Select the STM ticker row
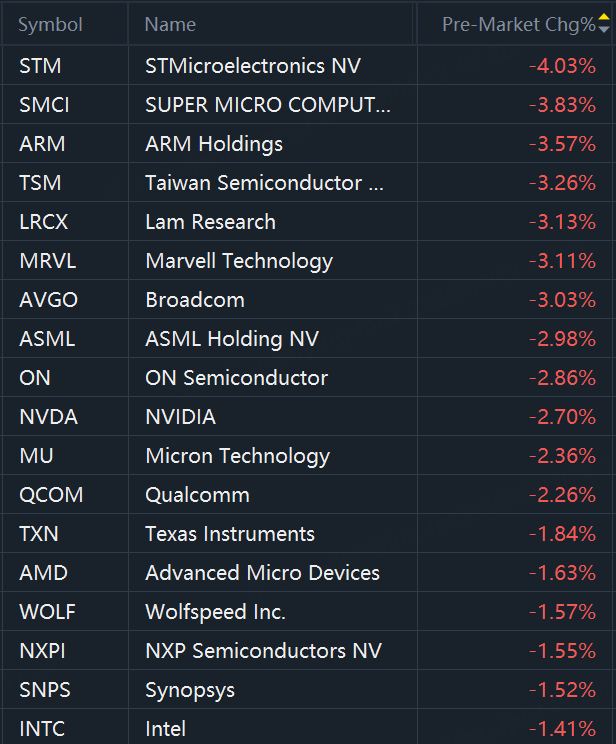The width and height of the screenshot is (616, 744). (x=40, y=67)
